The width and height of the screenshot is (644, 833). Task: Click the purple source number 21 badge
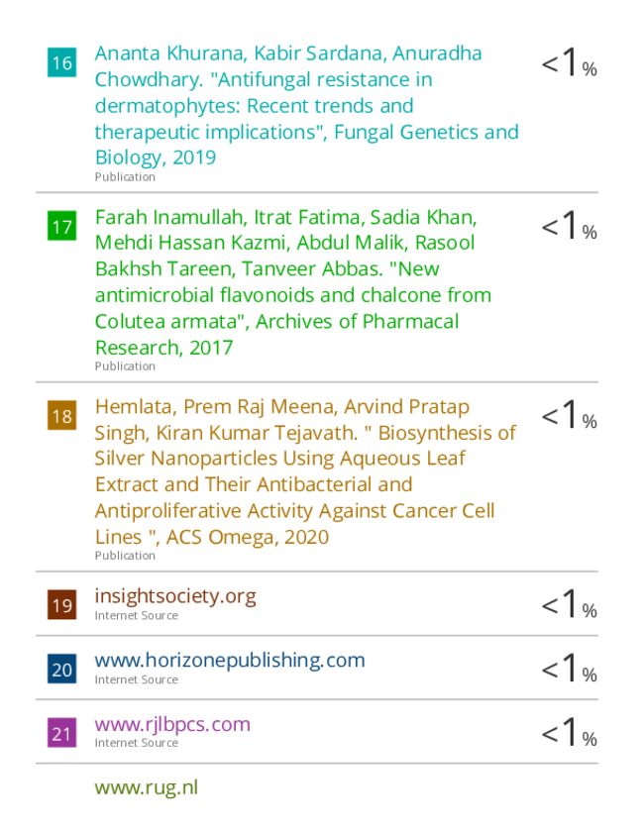click(x=61, y=733)
